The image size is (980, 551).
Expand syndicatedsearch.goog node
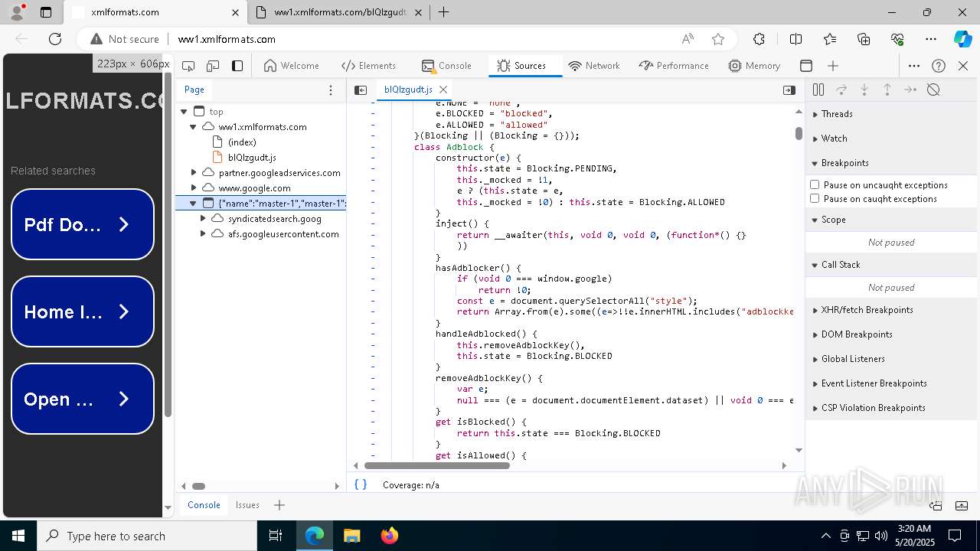click(203, 219)
